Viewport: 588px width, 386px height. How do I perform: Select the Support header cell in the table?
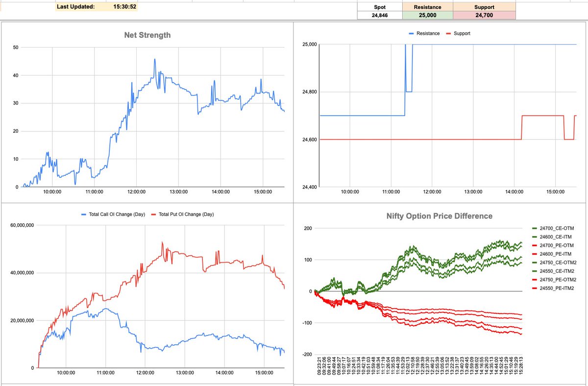(484, 7)
